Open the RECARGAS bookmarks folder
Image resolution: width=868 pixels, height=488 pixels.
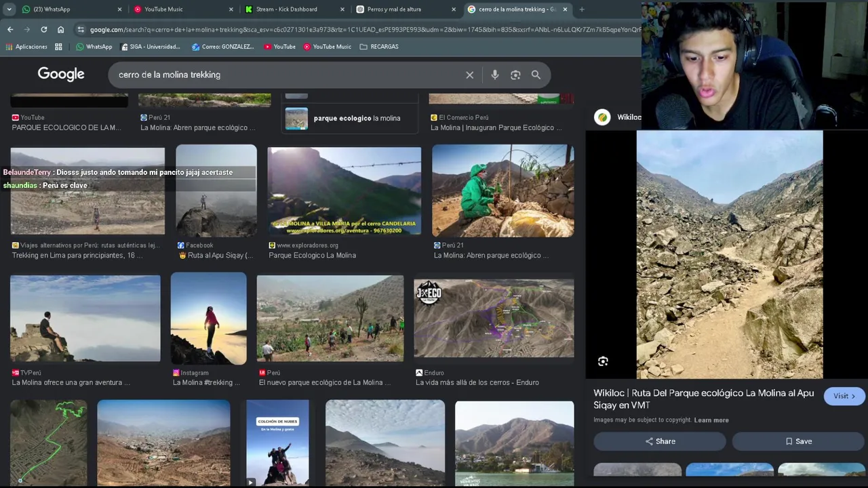379,47
